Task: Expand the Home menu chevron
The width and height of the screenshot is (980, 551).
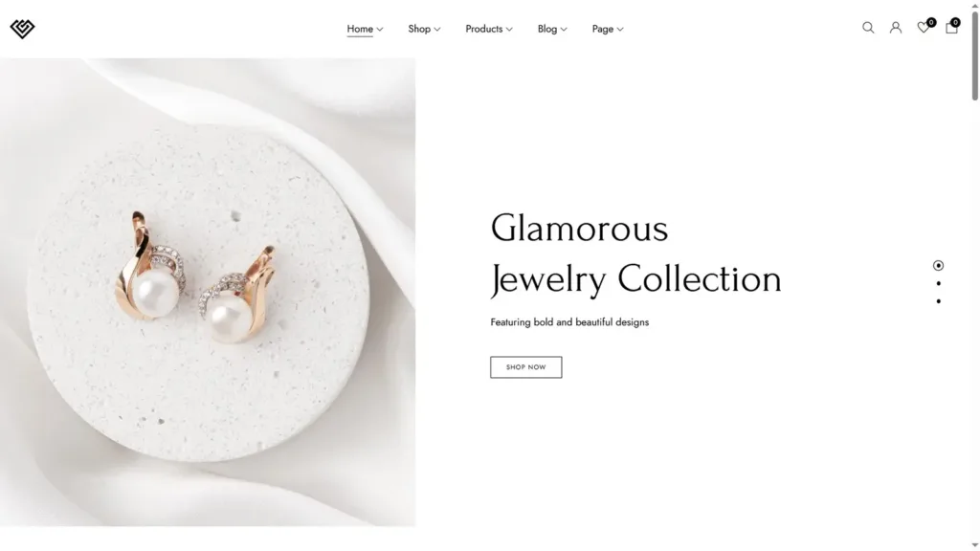Action: tap(379, 30)
